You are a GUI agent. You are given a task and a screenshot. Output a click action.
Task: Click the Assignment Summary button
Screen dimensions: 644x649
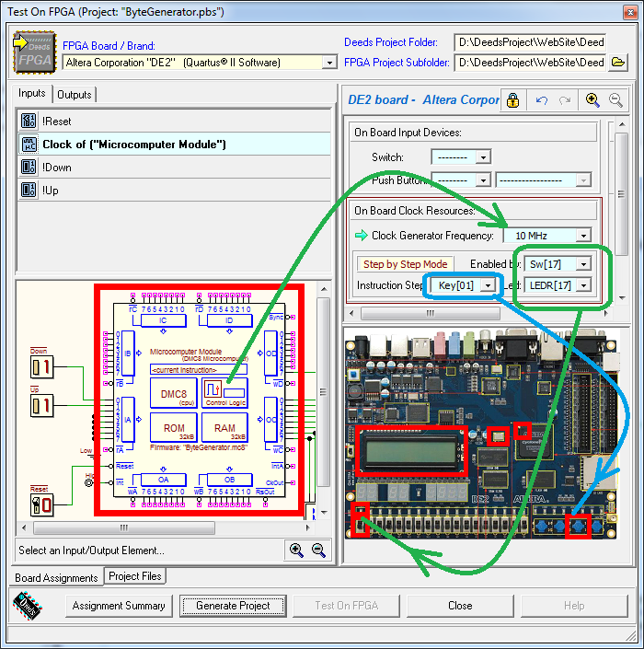[119, 606]
